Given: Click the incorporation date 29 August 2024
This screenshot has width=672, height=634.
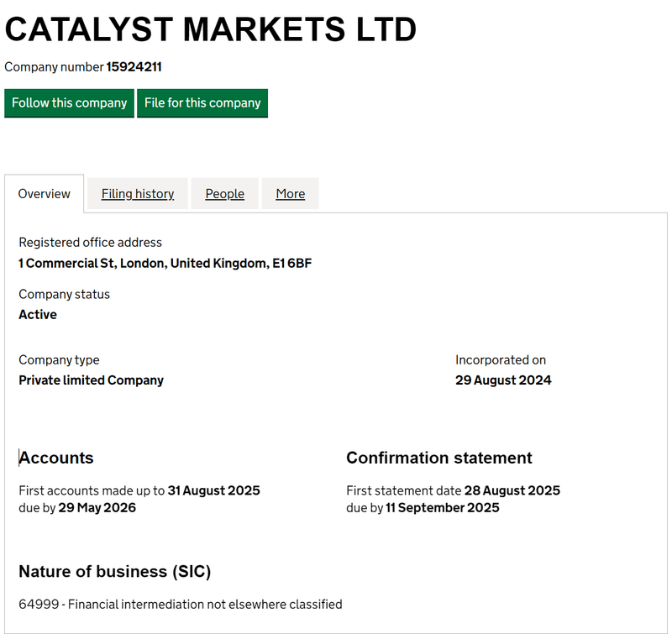Looking at the screenshot, I should click(x=502, y=380).
